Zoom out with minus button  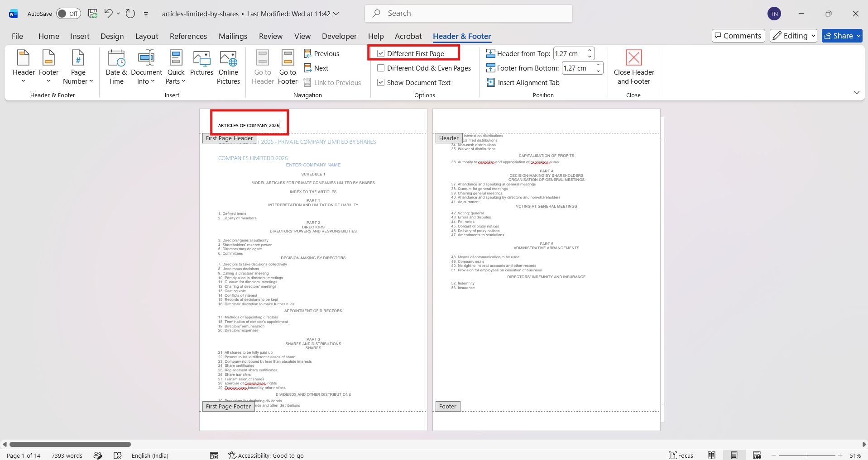774,455
